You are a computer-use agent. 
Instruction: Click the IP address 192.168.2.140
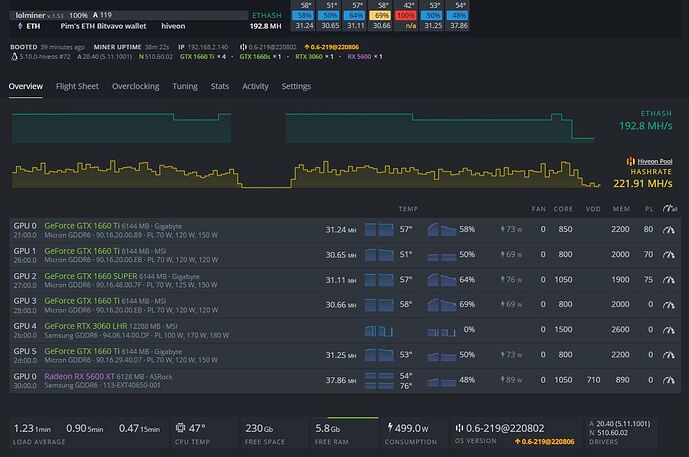click(208, 47)
